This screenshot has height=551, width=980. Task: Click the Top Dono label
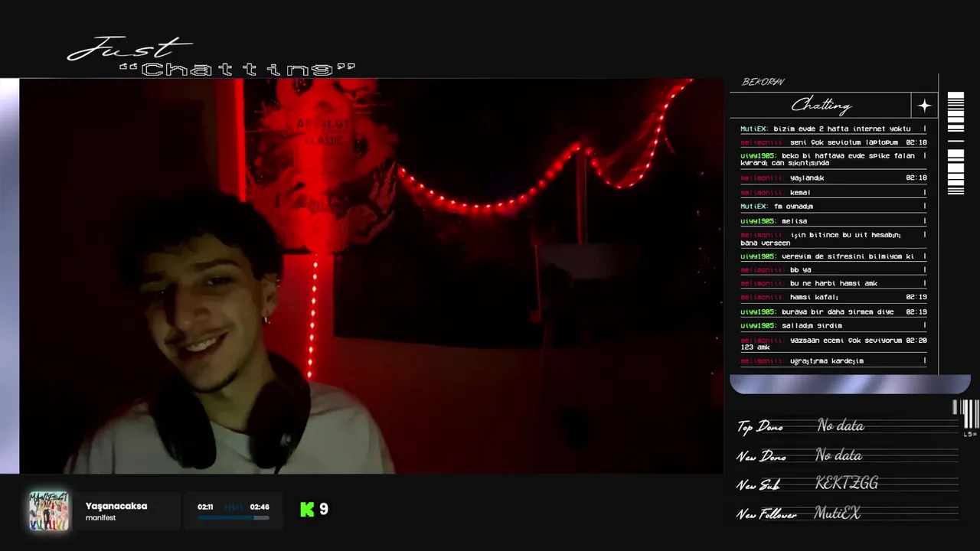pyautogui.click(x=760, y=427)
